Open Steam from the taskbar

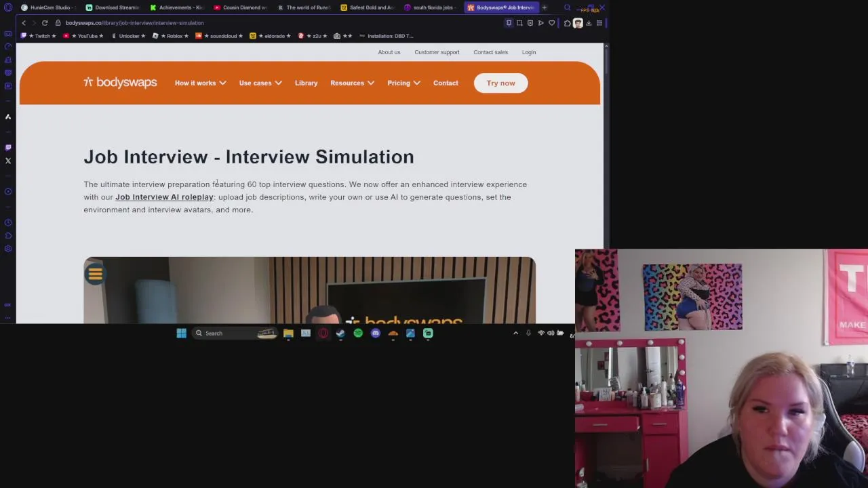coord(340,333)
